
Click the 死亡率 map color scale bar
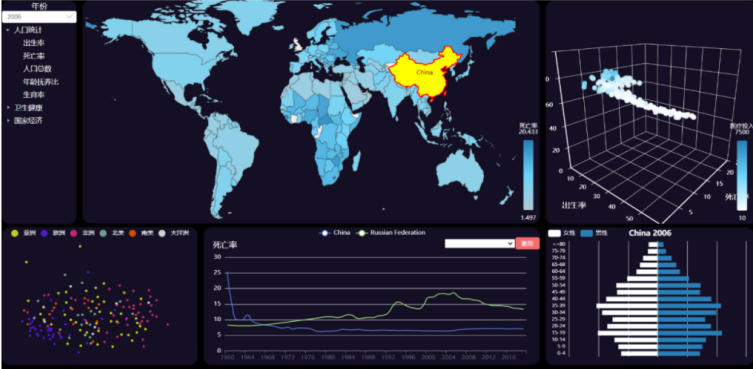[x=528, y=175]
